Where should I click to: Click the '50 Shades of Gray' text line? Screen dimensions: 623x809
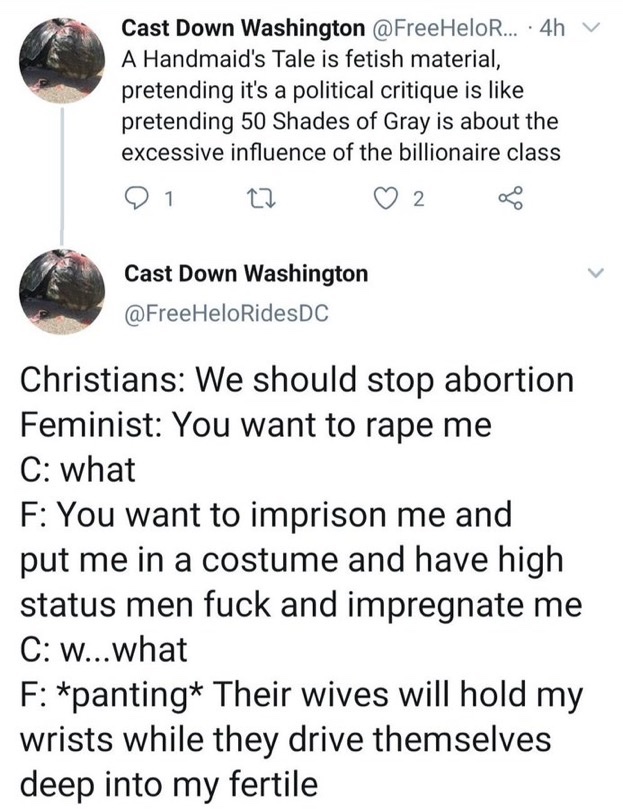pos(340,122)
